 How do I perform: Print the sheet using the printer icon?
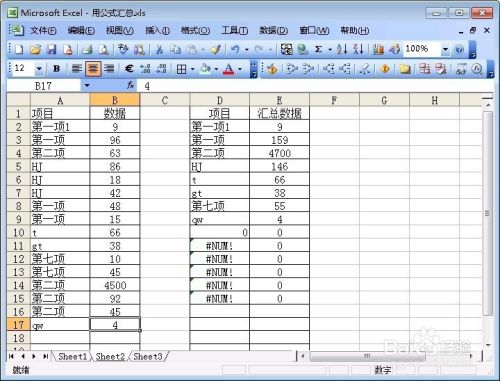87,50
